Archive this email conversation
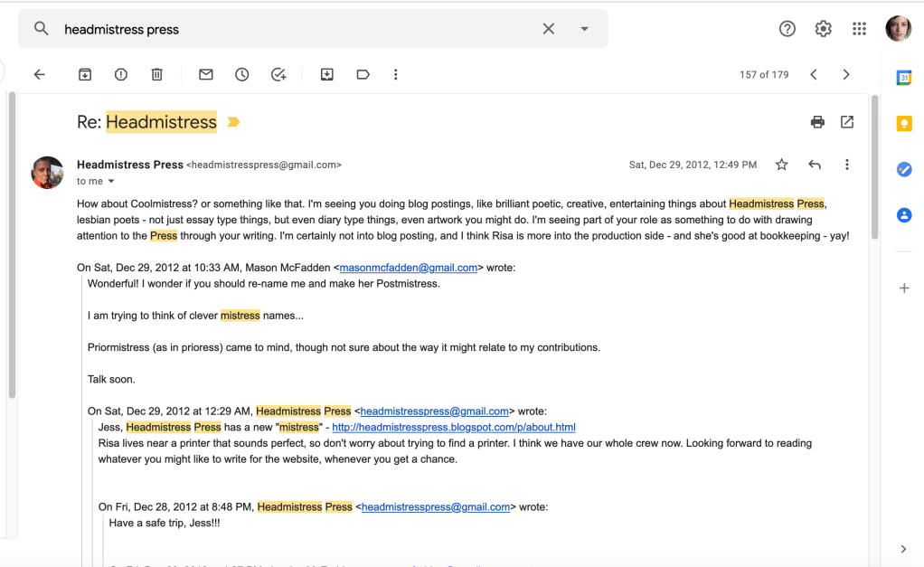The height and width of the screenshot is (567, 924). [x=85, y=75]
